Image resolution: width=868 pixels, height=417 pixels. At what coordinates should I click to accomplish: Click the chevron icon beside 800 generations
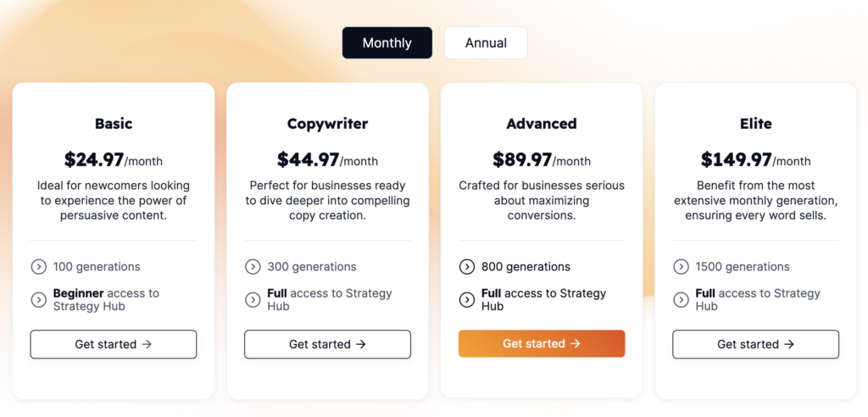(x=467, y=267)
